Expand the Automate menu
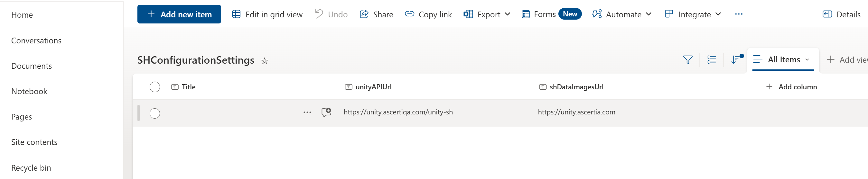The width and height of the screenshot is (868, 179). coord(622,14)
